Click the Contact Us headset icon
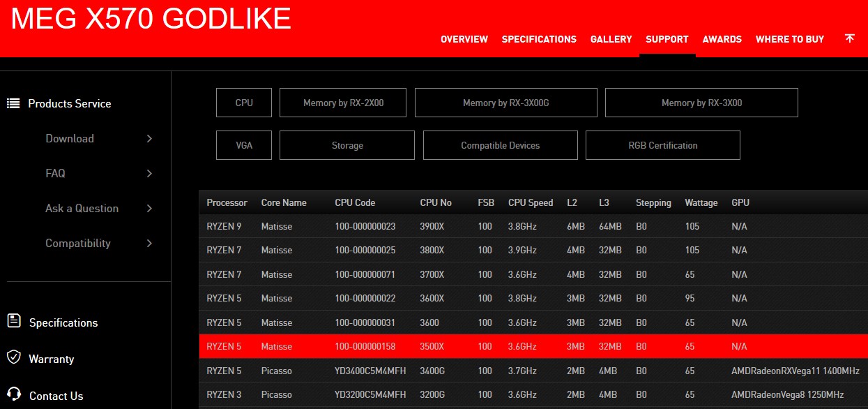The height and width of the screenshot is (409, 868). coord(13,394)
